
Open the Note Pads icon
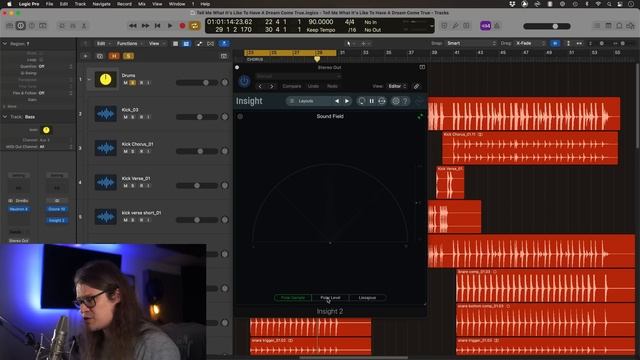tap(608, 26)
